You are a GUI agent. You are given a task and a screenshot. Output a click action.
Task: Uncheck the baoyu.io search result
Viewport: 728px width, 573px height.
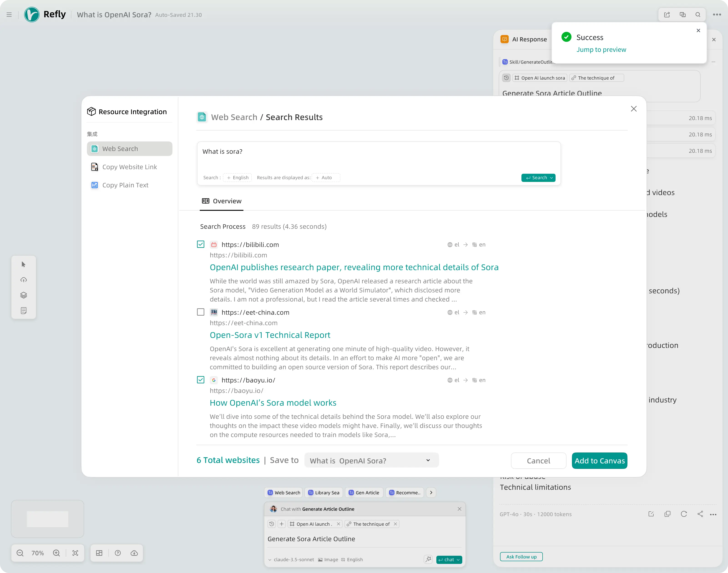(200, 380)
